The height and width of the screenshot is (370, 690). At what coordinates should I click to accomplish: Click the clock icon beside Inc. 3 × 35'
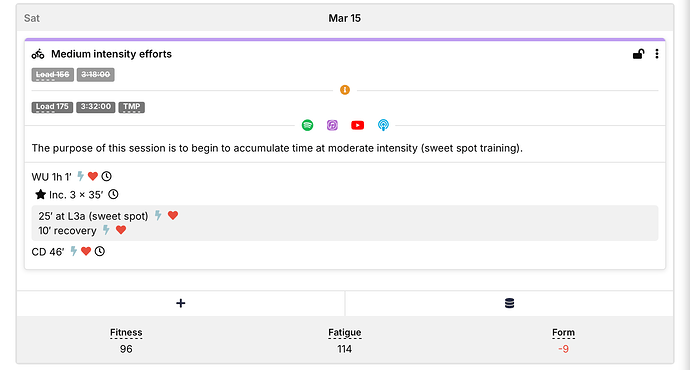[x=113, y=194]
